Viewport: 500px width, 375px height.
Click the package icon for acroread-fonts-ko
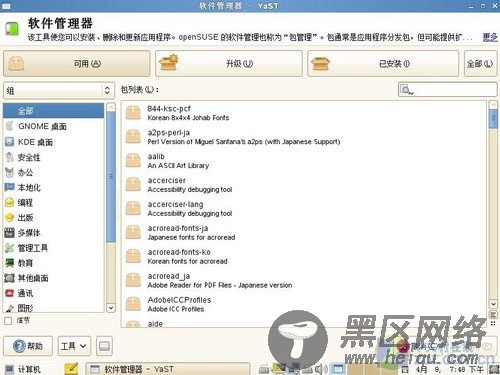coord(133,256)
